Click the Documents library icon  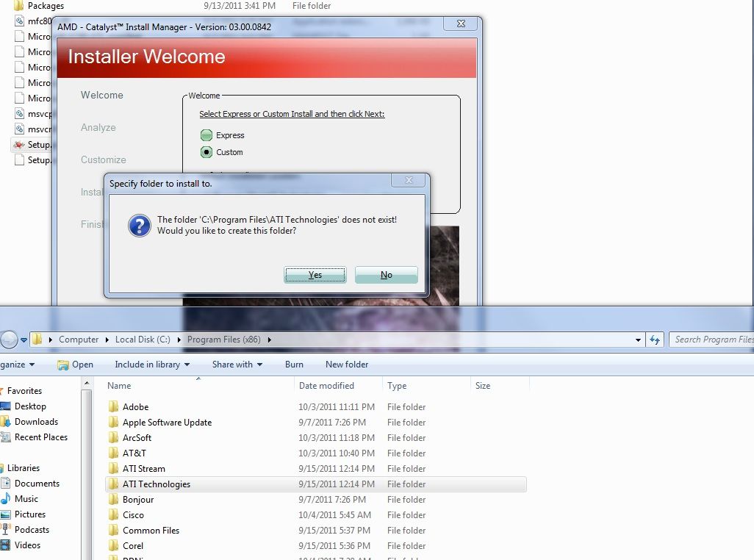tap(5, 483)
